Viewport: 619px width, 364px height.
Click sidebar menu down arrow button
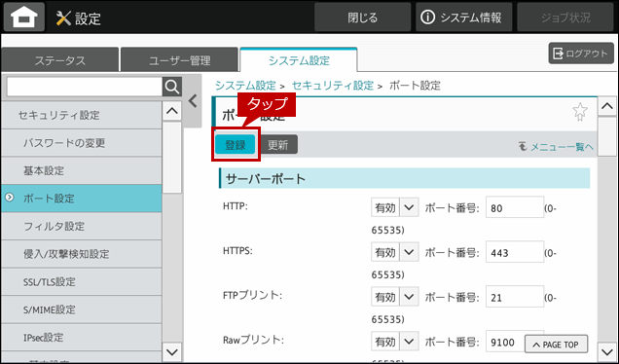click(x=172, y=351)
